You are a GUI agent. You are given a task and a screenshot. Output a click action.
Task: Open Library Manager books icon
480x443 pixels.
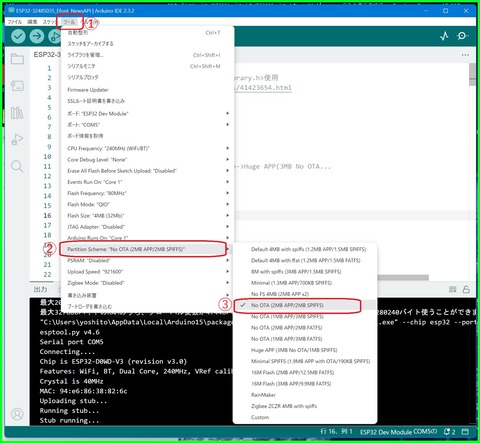17,113
